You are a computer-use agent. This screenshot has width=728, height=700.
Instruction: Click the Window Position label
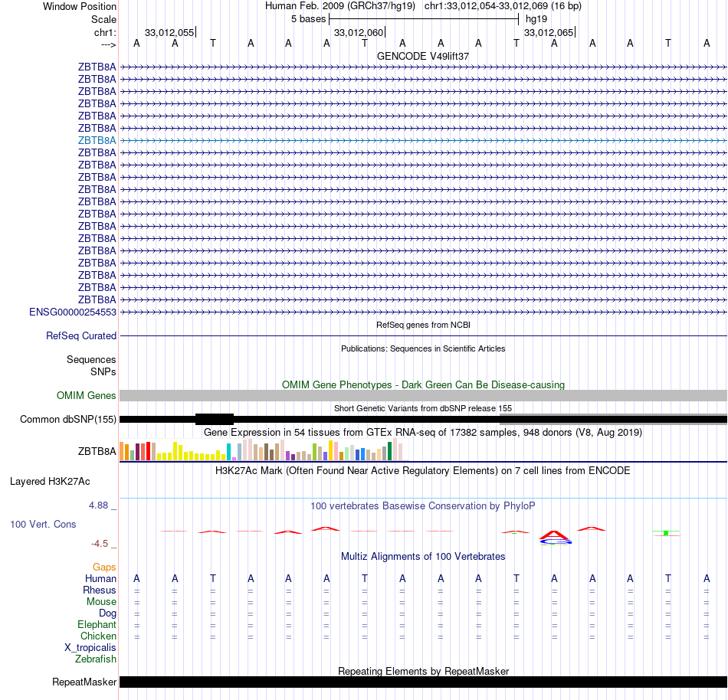pyautogui.click(x=80, y=6)
